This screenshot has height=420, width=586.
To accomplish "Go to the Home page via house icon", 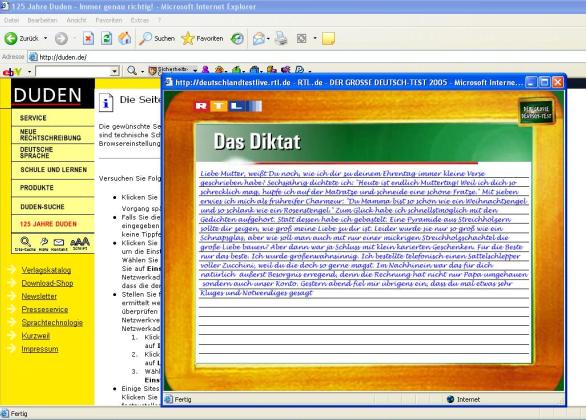I will click(125, 38).
